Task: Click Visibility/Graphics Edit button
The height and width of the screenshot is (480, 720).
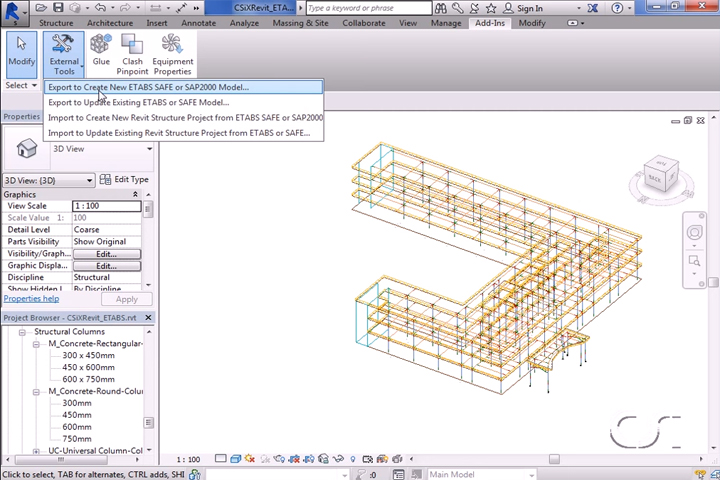Action: (x=107, y=254)
